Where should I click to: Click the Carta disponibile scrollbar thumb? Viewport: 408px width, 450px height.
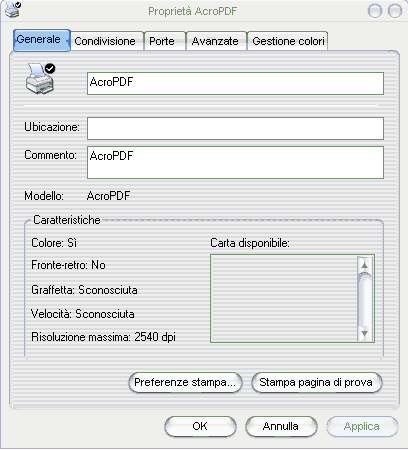[x=364, y=299]
